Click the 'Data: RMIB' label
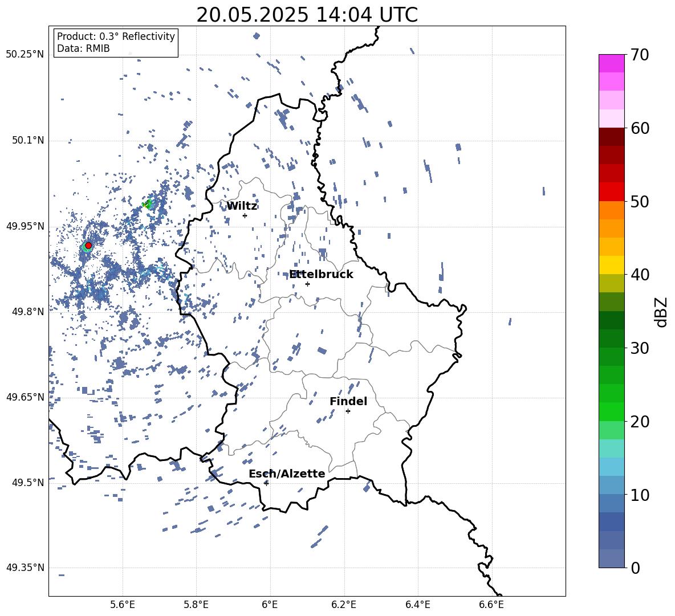 83,48
